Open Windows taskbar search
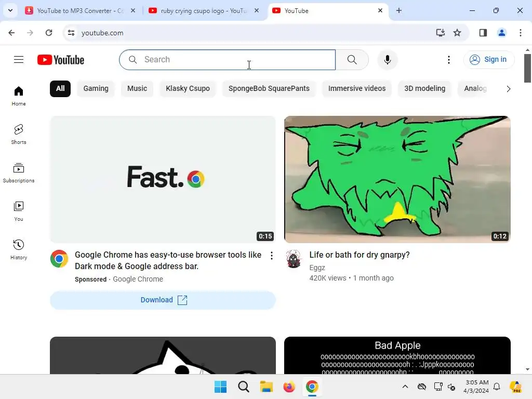This screenshot has width=532, height=399. pyautogui.click(x=243, y=387)
